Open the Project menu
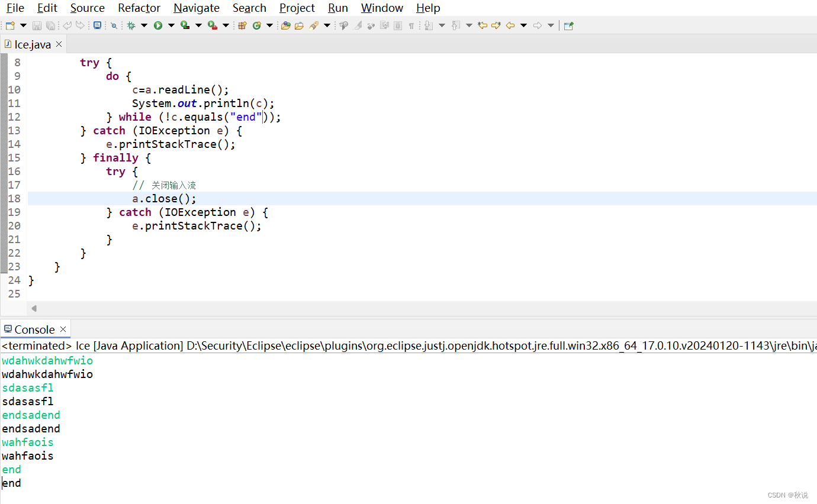 tap(297, 8)
